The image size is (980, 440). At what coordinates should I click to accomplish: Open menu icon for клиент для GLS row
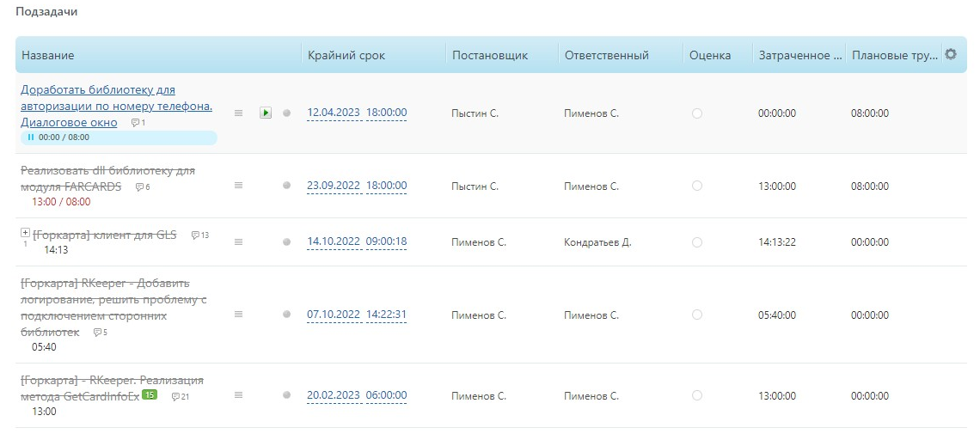point(238,241)
